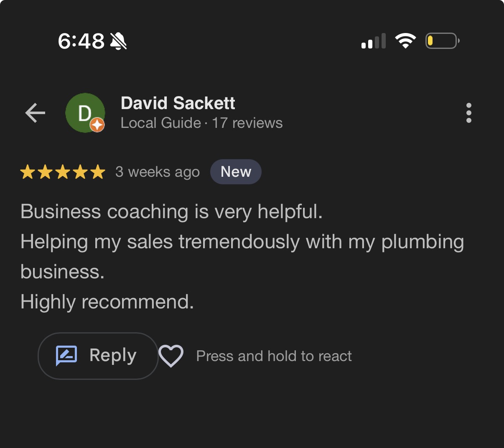The width and height of the screenshot is (504, 448).
Task: Tap the cellular signal bars icon
Action: (x=373, y=41)
